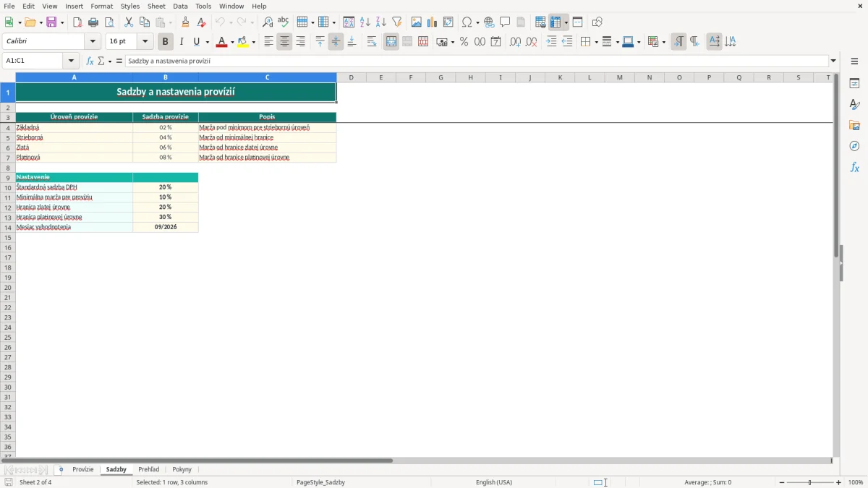Open the font color dropdown arrow

231,42
